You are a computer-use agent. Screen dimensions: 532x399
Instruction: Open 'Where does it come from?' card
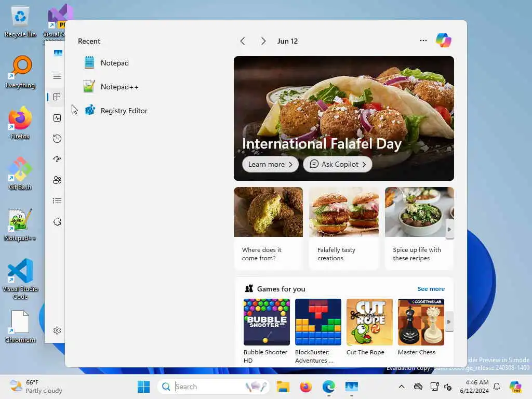point(268,228)
